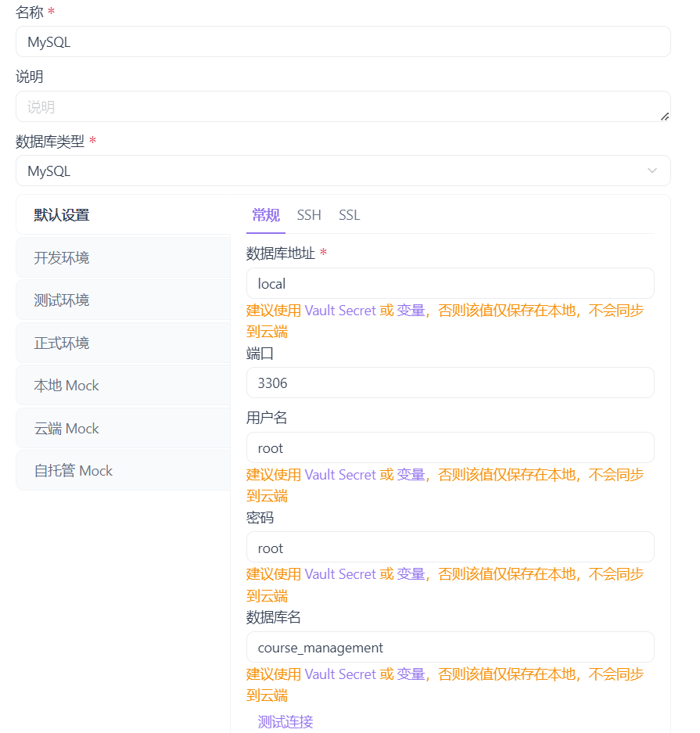Click 变量 link under 数据库地址
Screen dimensions: 700x733
[411, 311]
